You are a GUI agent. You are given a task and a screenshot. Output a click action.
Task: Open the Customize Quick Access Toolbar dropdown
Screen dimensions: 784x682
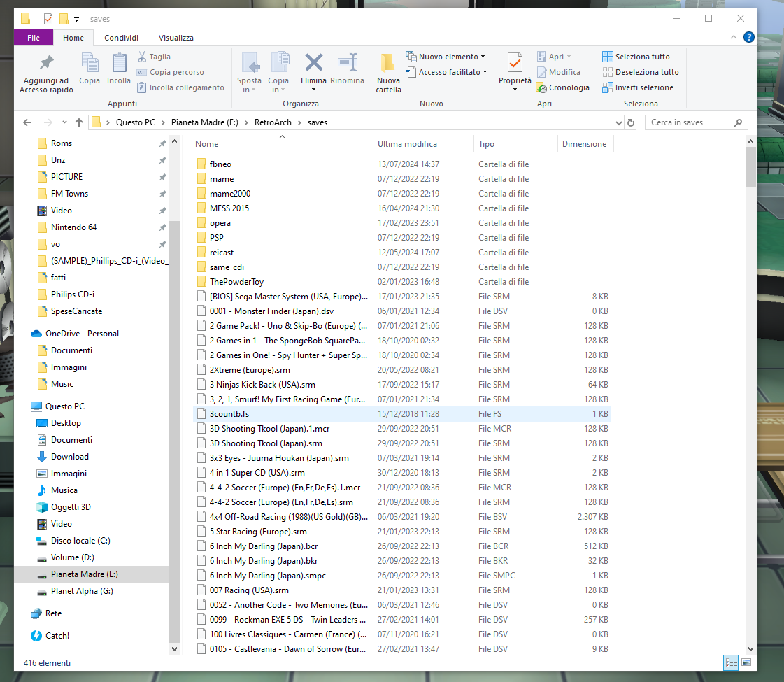76,20
